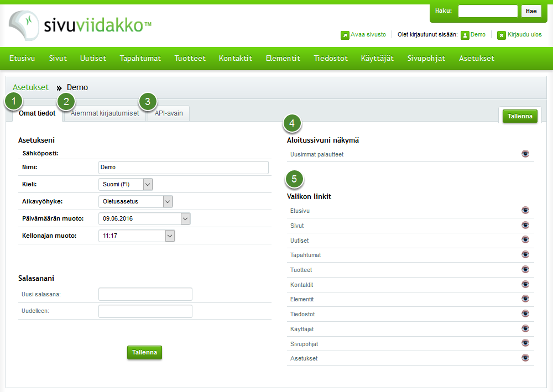Image resolution: width=553 pixels, height=392 pixels.
Task: Toggle eye icon for Kontaktit link
Action: tap(525, 284)
